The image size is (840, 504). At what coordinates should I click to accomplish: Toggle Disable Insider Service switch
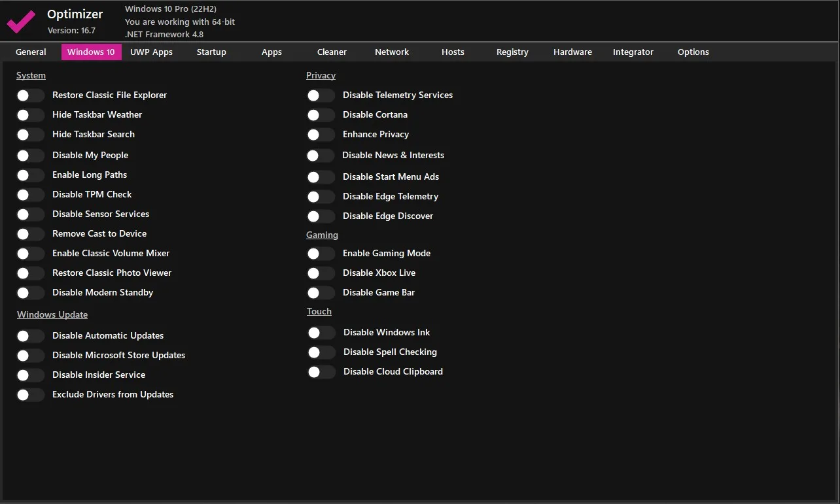click(x=30, y=375)
